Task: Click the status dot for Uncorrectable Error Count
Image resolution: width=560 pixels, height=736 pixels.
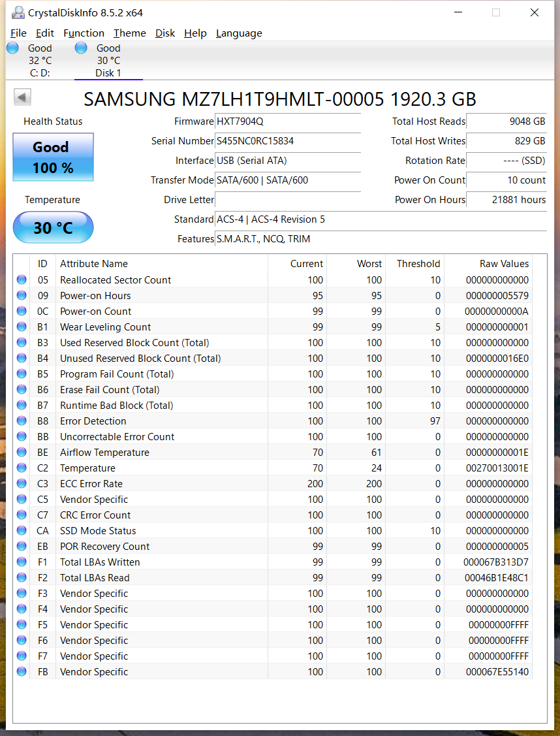Action: (x=22, y=436)
